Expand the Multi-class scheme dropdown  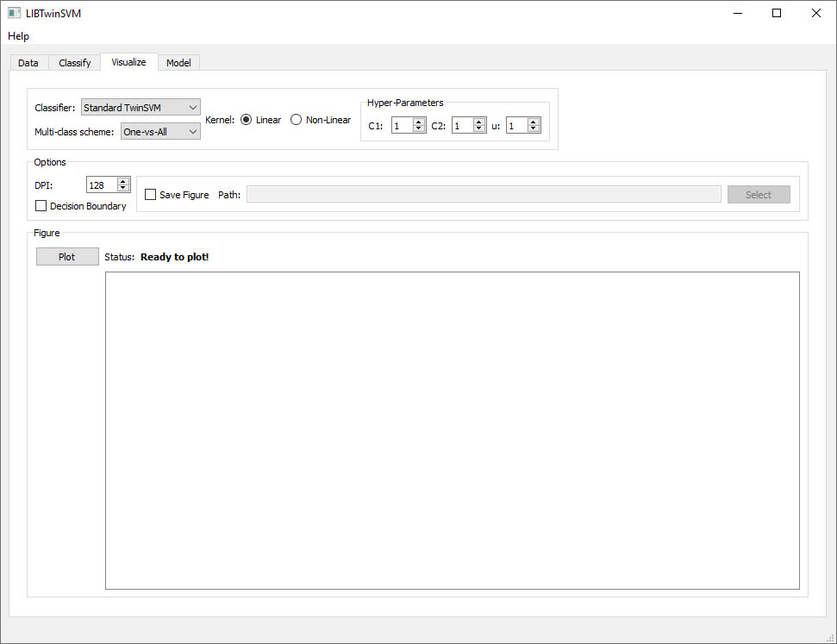(x=160, y=131)
